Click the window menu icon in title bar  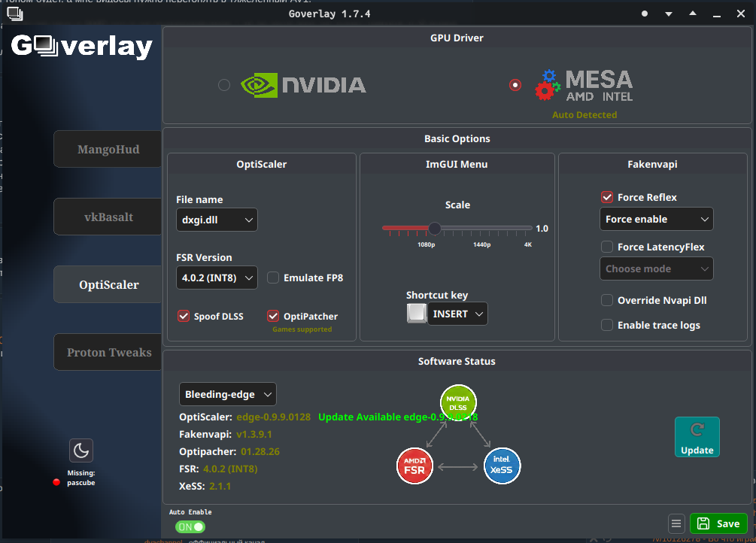15,14
